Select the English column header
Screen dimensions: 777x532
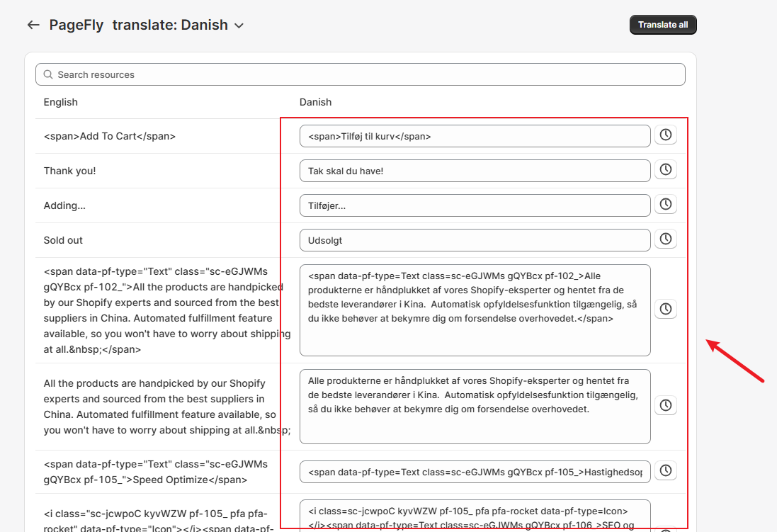[60, 102]
